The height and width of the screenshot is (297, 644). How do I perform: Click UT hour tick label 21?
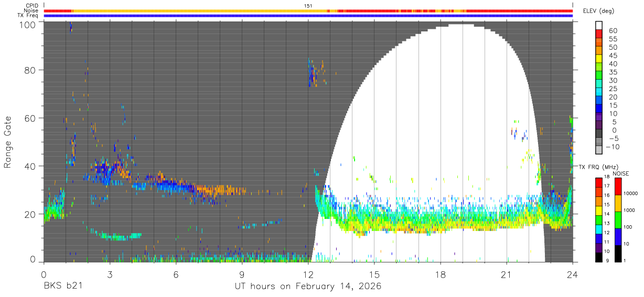(x=506, y=274)
